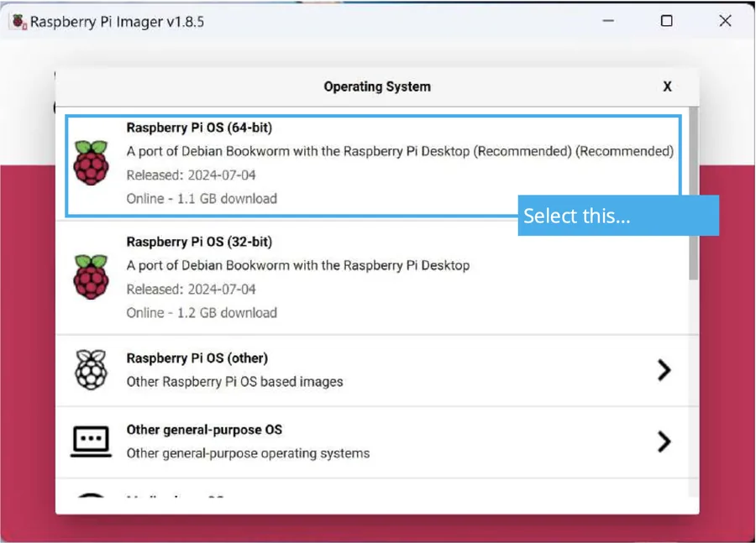756x543 pixels.
Task: Click the laptop icon for Other general-purpose OS
Action: click(x=91, y=441)
